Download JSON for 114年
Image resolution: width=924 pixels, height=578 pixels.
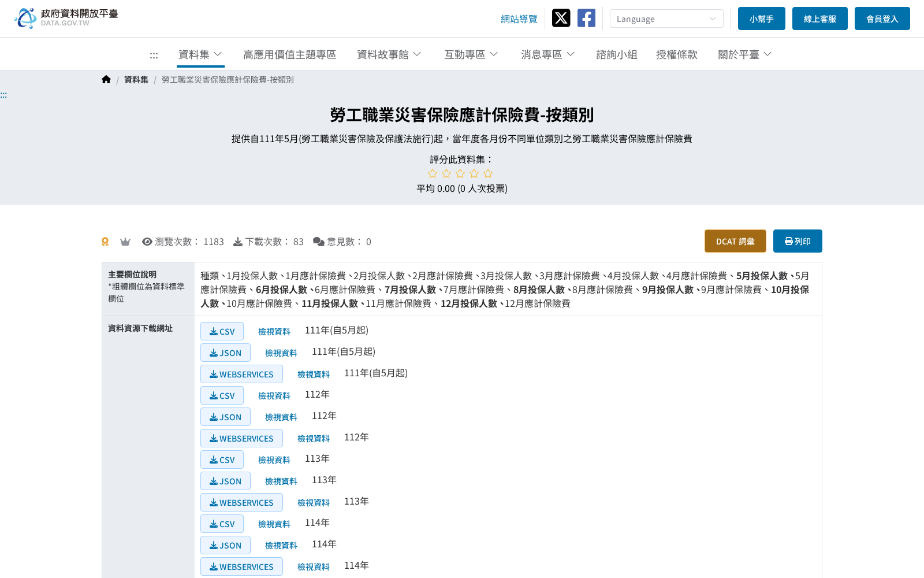pyautogui.click(x=225, y=545)
